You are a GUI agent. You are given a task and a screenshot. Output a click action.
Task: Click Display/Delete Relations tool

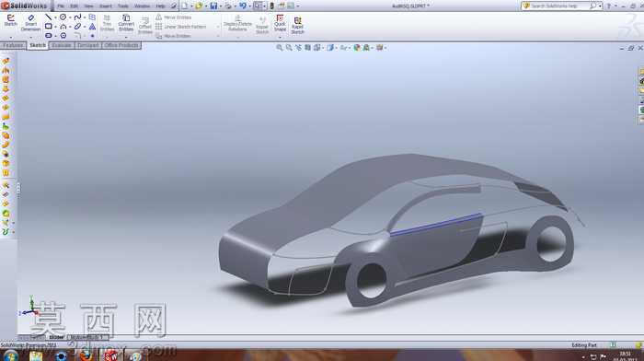coord(237,23)
